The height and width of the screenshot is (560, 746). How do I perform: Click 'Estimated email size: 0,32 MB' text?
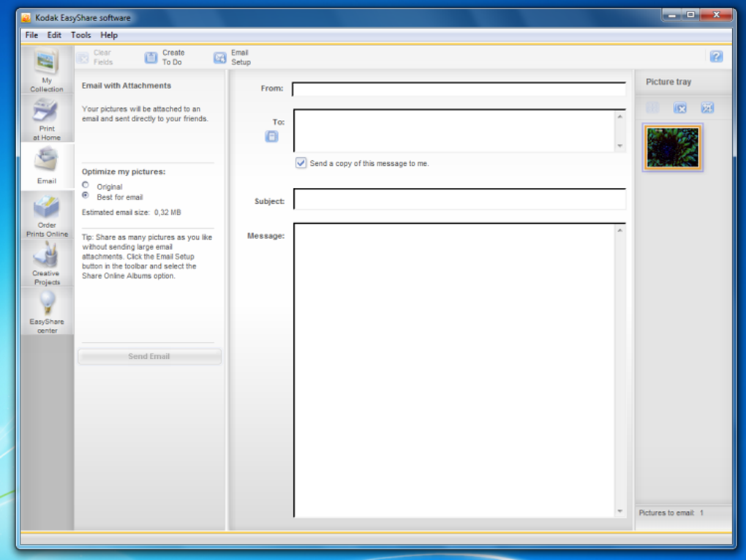coord(132,213)
